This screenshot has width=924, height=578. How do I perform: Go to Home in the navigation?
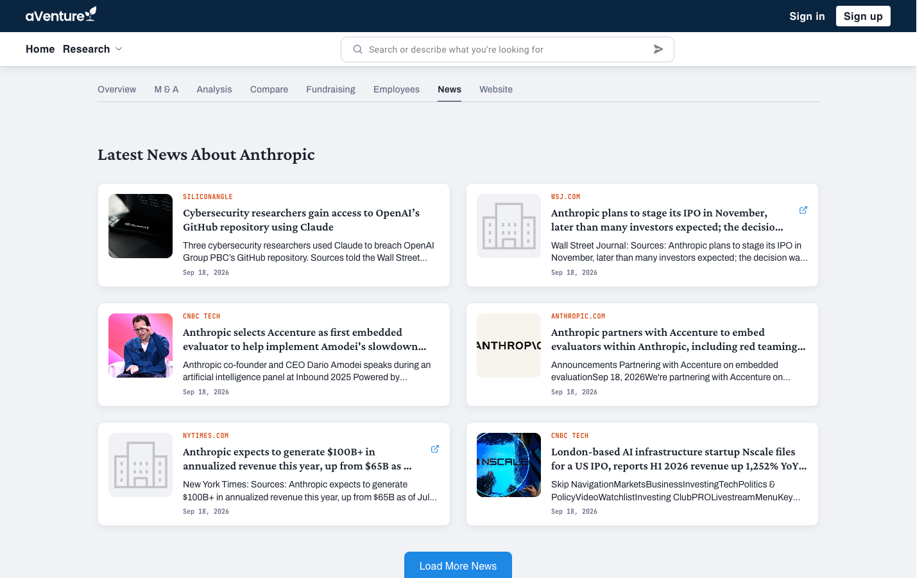(40, 49)
